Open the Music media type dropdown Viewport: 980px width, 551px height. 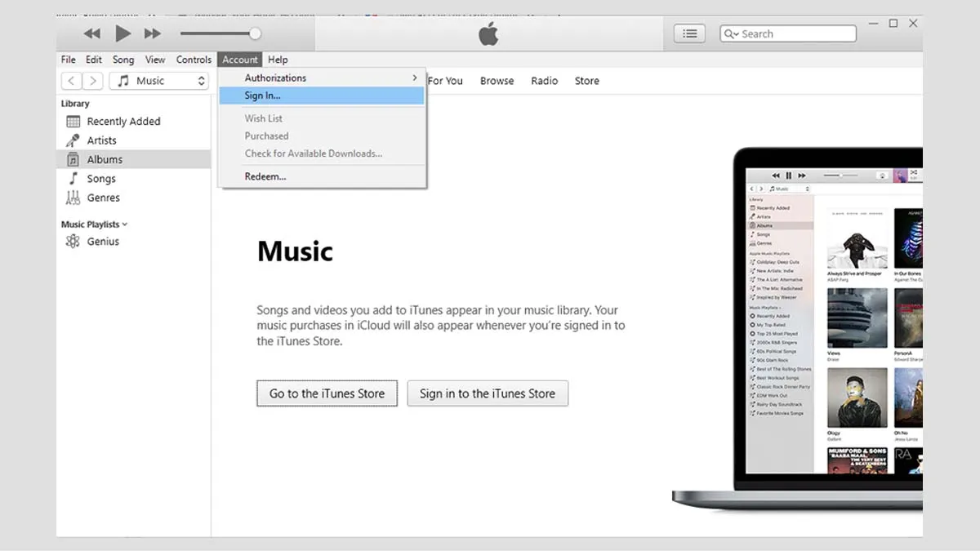pos(159,81)
